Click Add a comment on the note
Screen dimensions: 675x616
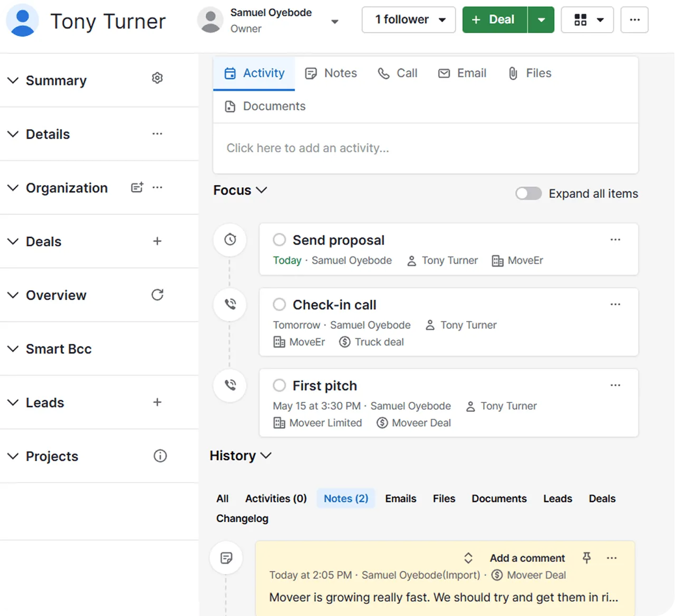point(527,558)
